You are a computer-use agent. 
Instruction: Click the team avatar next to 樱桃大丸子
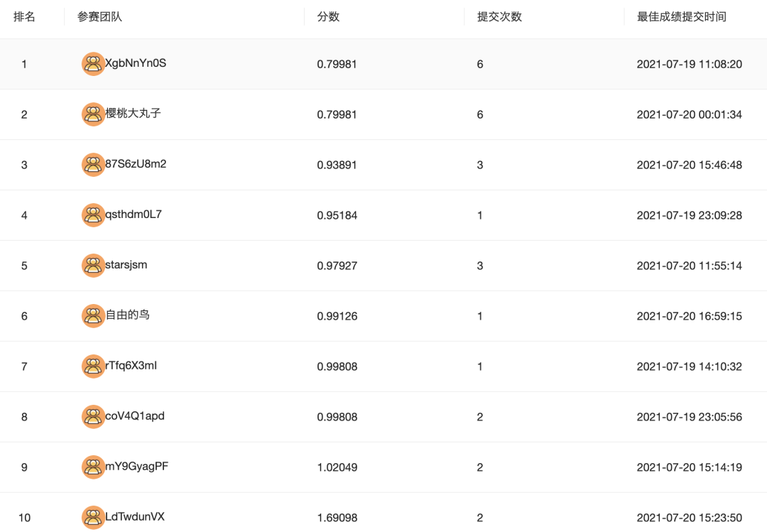click(93, 114)
